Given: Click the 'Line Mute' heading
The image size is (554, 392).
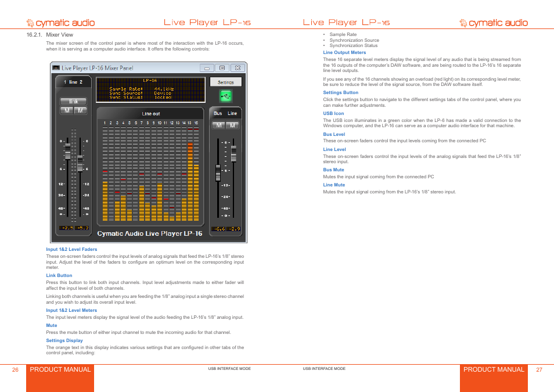Looking at the screenshot, I should coord(334,185).
